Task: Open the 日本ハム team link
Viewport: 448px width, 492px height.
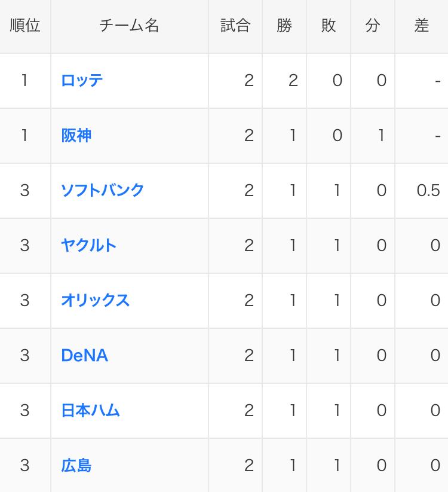Action: (x=90, y=411)
